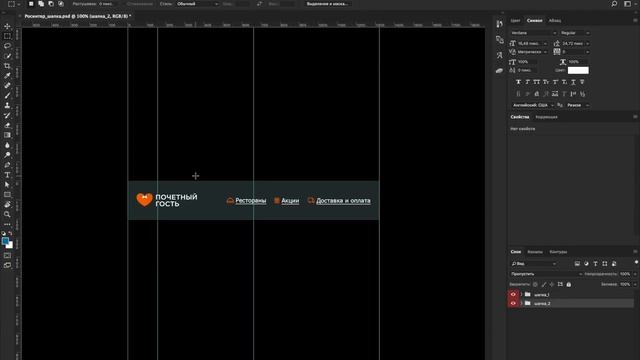Select the Zoom tool
This screenshot has width=640, height=360.
[x=7, y=214]
